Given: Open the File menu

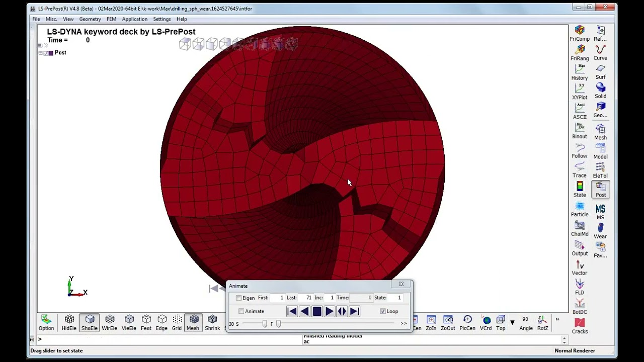Looking at the screenshot, I should pos(36,19).
